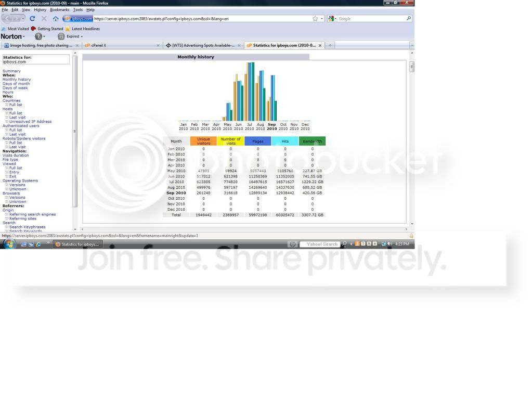Click the padlock icon in the status bar
The width and height of the screenshot is (532, 413).
411,236
